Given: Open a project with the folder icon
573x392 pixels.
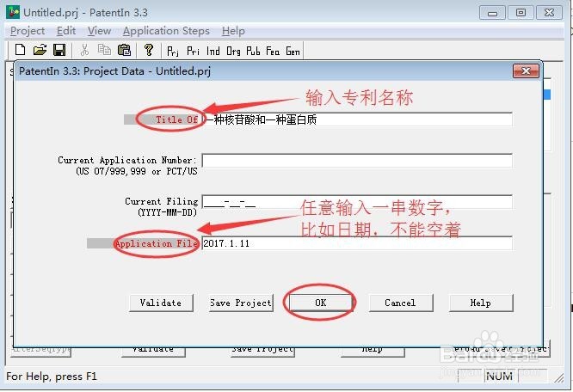Looking at the screenshot, I should pyautogui.click(x=40, y=50).
